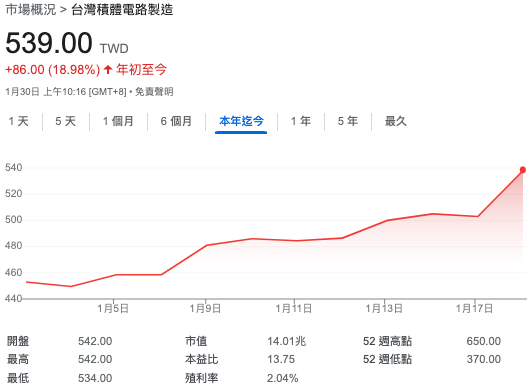Click the 460 y-axis label
Viewport: 530px width, 390px height.
coord(14,272)
